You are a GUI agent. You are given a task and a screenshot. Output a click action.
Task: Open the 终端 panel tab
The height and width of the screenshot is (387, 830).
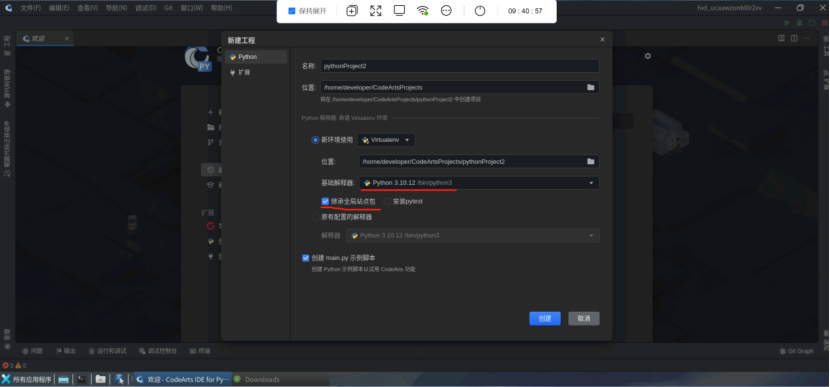coord(200,351)
